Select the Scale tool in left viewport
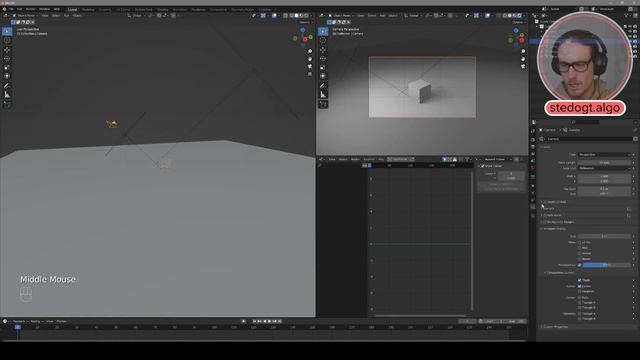The width and height of the screenshot is (640, 360). click(7, 67)
